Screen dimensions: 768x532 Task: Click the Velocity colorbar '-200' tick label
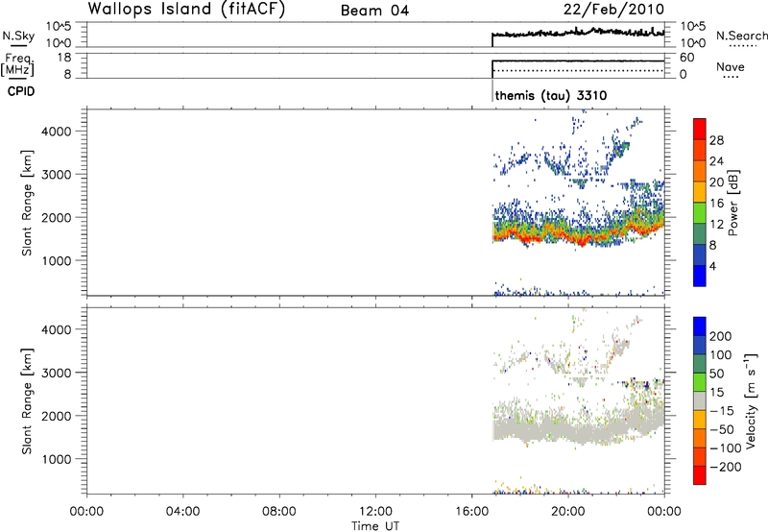click(x=726, y=467)
